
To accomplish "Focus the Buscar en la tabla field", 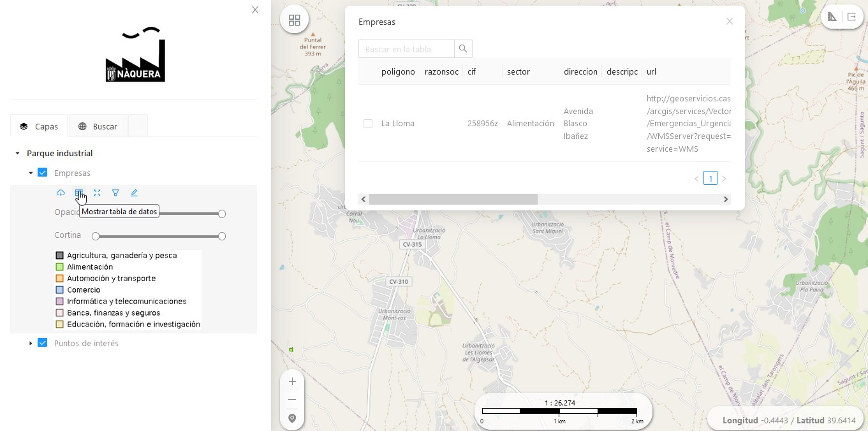I will click(x=406, y=49).
